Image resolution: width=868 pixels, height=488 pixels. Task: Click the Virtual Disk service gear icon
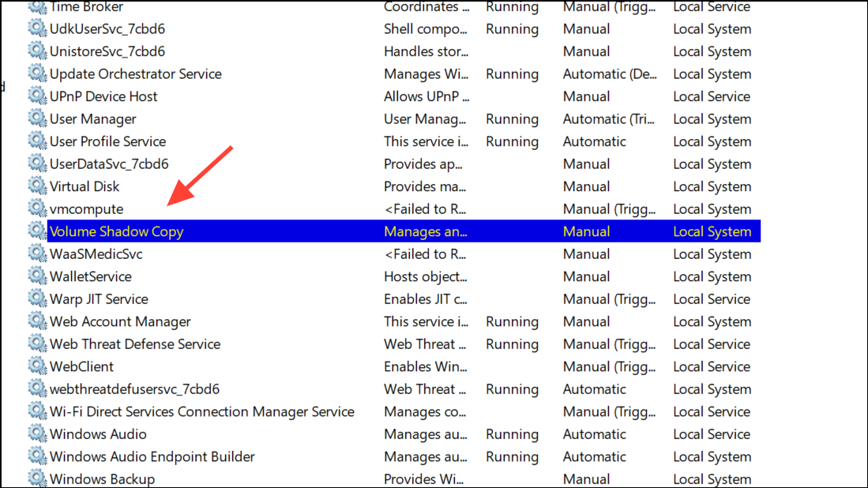(x=37, y=186)
